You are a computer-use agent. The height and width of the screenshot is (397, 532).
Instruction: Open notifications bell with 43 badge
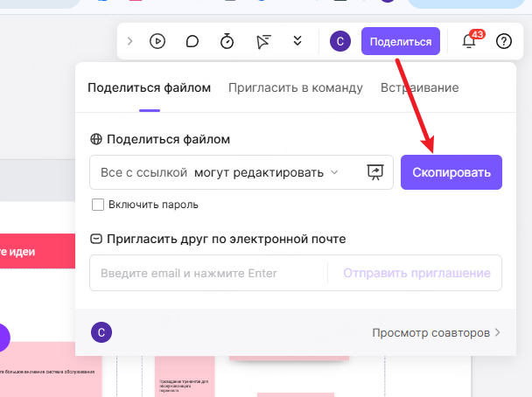tap(472, 39)
